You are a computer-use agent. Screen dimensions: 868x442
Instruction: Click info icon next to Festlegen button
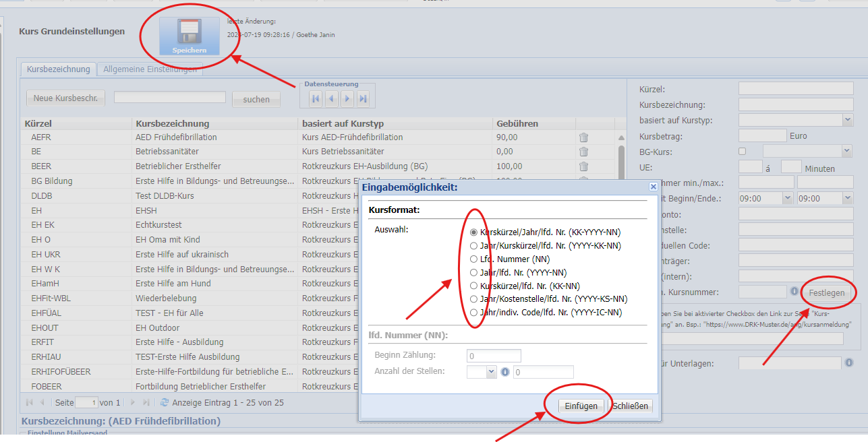pos(794,292)
